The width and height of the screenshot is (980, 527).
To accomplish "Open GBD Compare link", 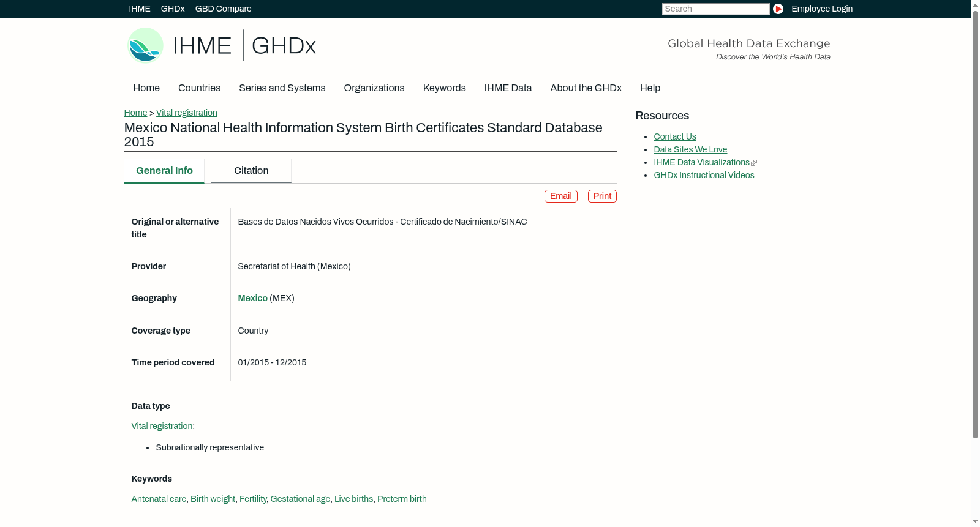I will pos(223,9).
